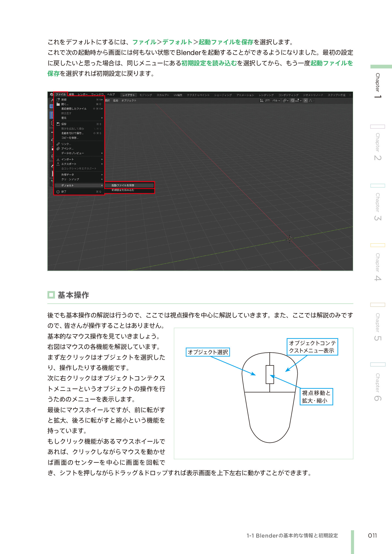
Task: Click the エクスポート upload arrow icon
Action: 58,164
